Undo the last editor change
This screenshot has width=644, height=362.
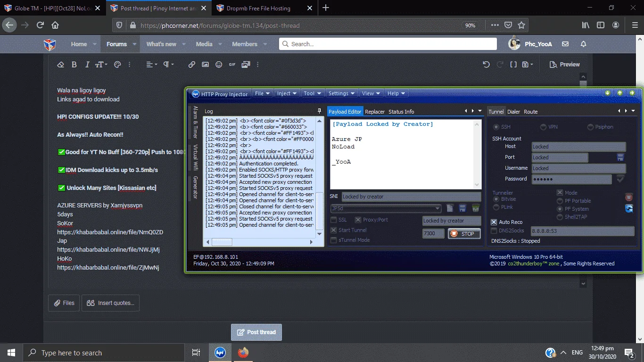click(486, 65)
